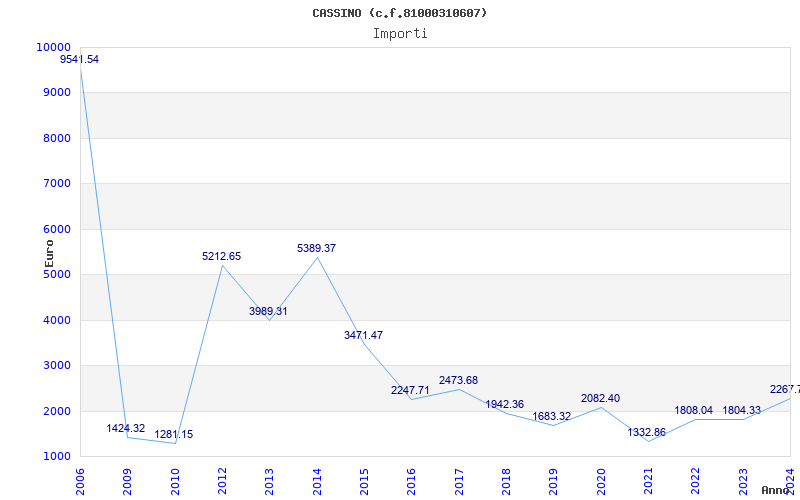Click x-axis year 2017

tap(459, 482)
